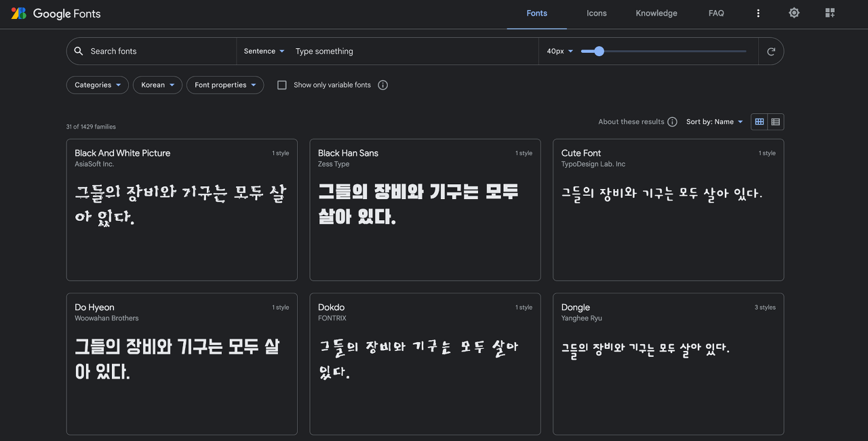
Task: Click the font size slider track
Action: pos(663,51)
